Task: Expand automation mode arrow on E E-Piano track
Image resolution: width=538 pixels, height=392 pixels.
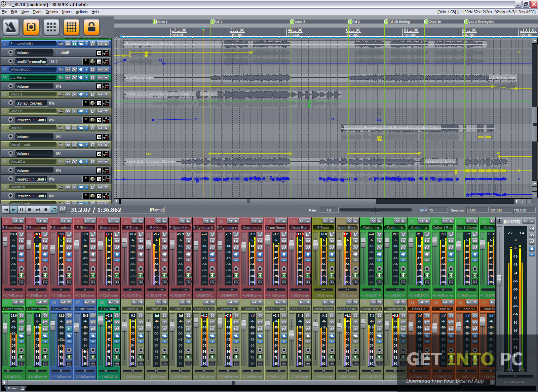Action: tap(87, 78)
